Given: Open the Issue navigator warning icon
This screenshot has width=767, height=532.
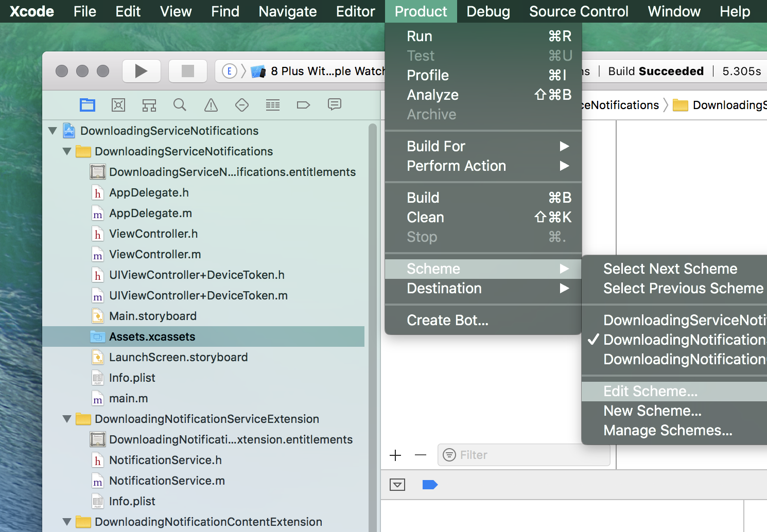Looking at the screenshot, I should click(211, 105).
